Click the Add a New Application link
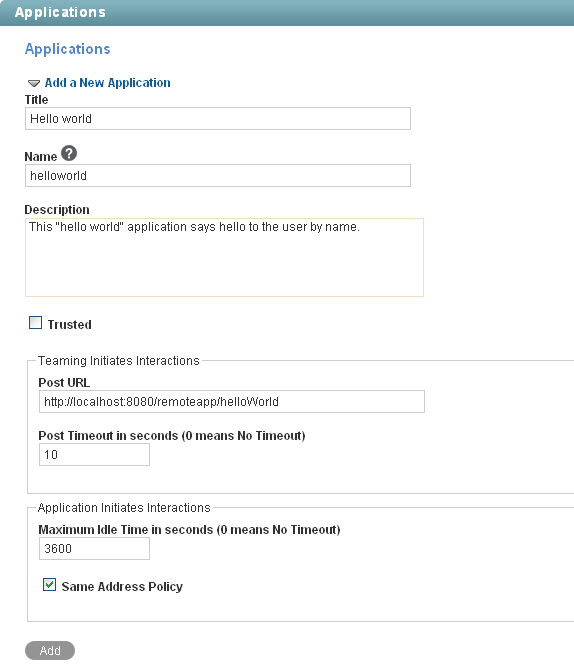 coord(107,83)
